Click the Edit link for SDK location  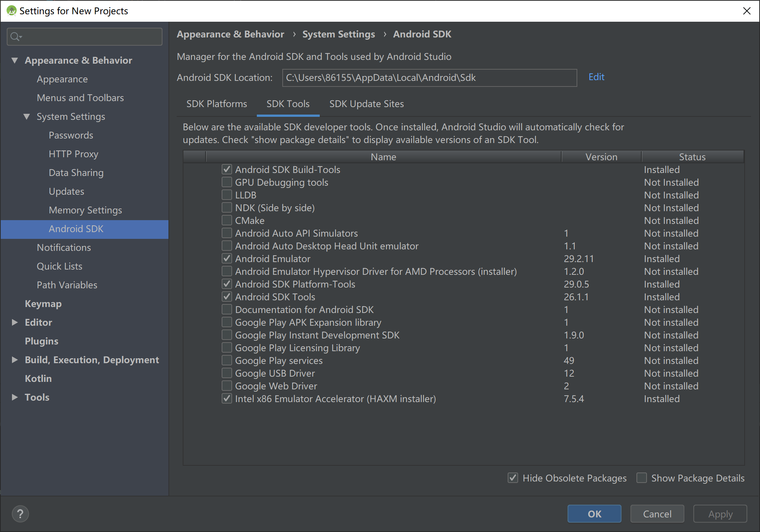[x=596, y=77]
